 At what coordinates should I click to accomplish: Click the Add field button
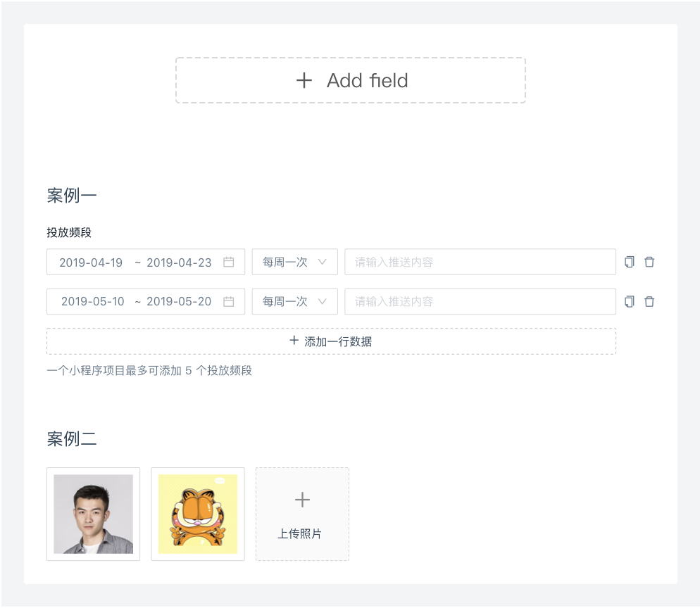click(x=351, y=80)
